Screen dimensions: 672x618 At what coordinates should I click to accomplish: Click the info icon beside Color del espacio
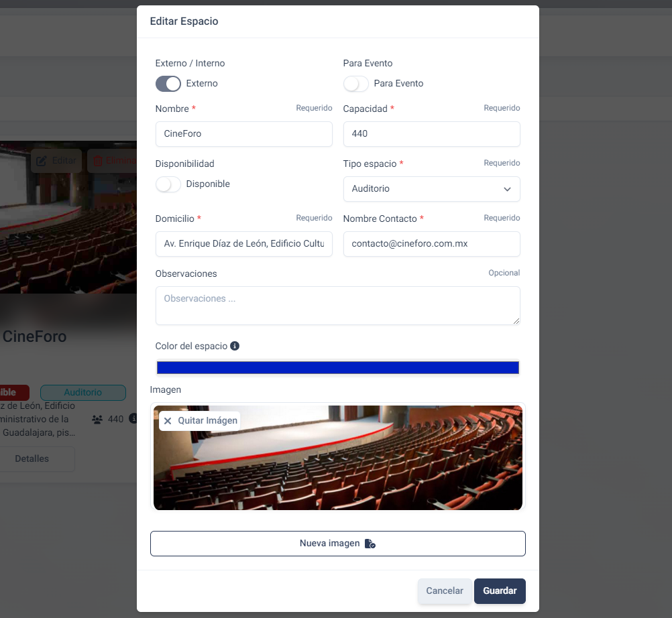click(x=235, y=346)
